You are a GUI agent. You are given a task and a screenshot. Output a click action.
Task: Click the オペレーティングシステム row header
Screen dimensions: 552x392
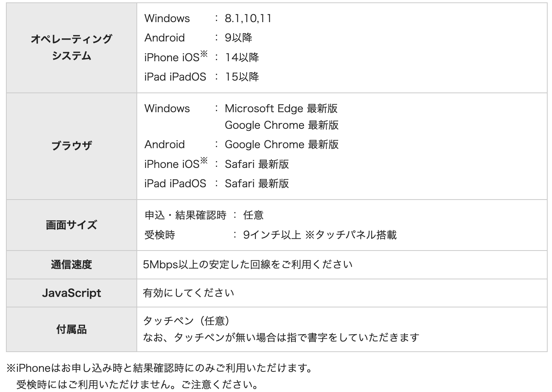click(x=72, y=48)
